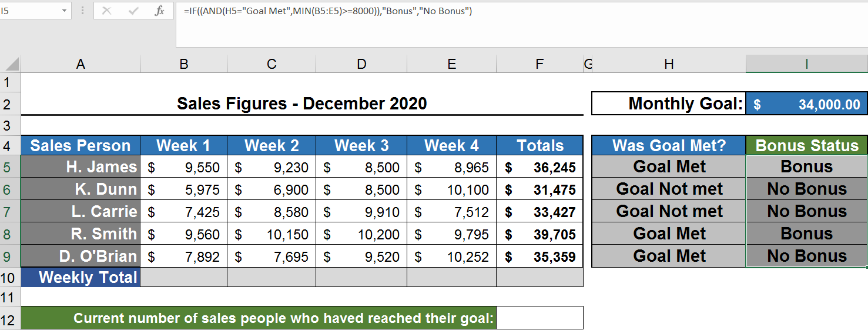
Task: Click the empty cell beside sales people count
Action: click(x=539, y=318)
